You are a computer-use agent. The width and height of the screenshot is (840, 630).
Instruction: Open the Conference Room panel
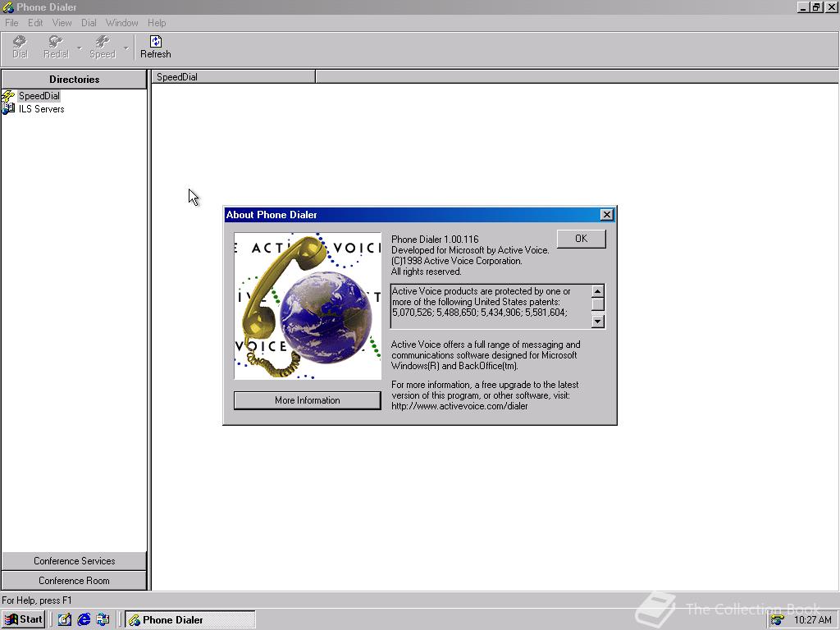pyautogui.click(x=74, y=581)
